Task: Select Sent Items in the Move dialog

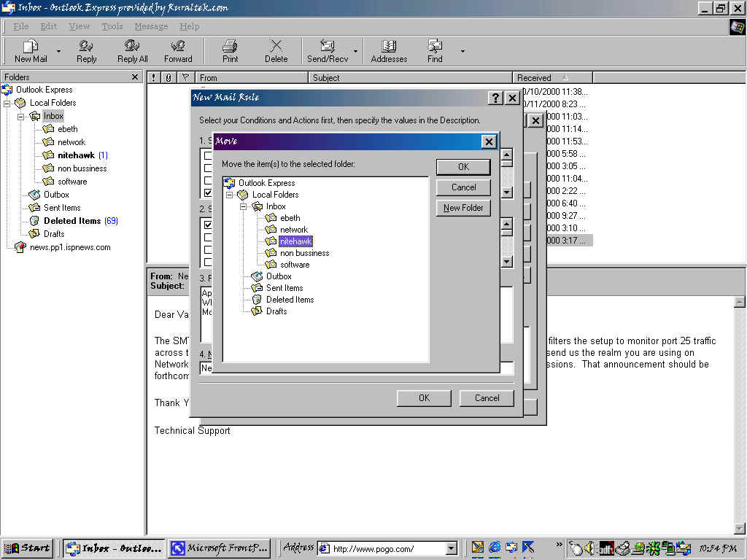Action: coord(285,288)
